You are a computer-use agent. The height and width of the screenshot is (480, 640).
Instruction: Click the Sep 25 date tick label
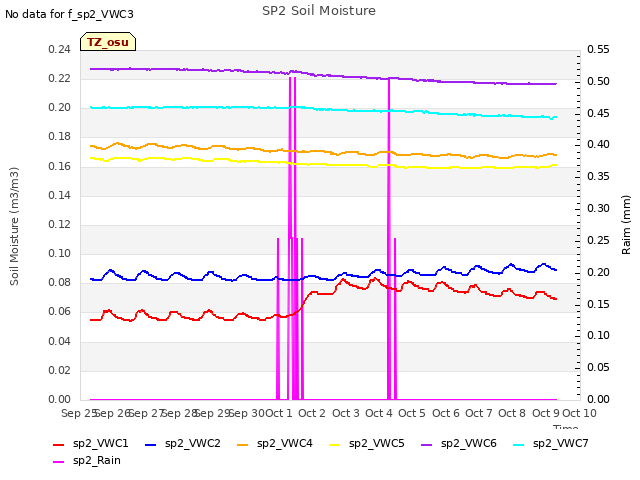click(x=78, y=413)
